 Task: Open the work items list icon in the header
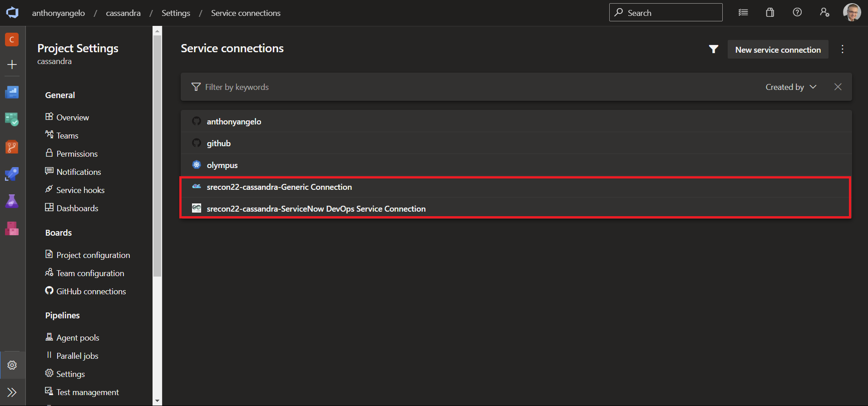pyautogui.click(x=743, y=13)
